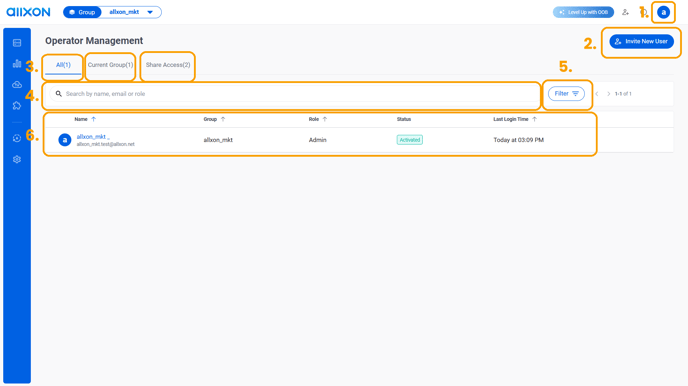This screenshot has width=688, height=386.
Task: Open the bar chart analytics sidebar icon
Action: pyautogui.click(x=17, y=64)
